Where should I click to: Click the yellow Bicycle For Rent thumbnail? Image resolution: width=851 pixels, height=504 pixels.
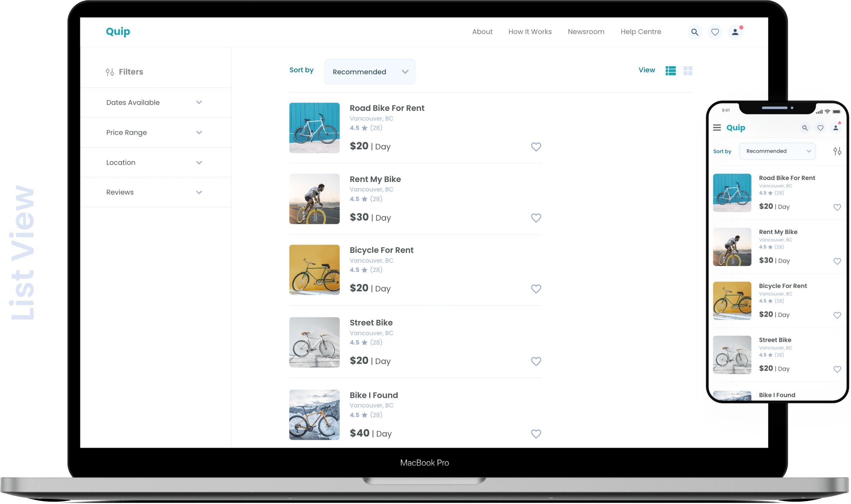[314, 270]
